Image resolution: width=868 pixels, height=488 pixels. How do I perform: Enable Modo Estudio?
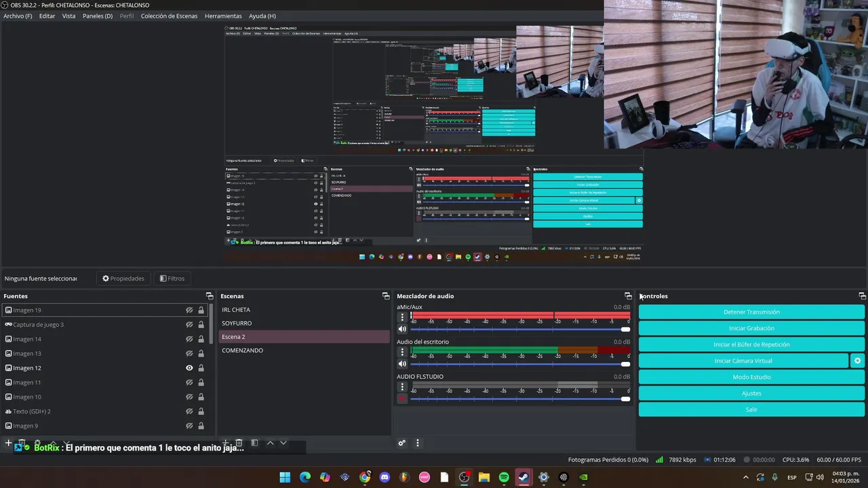coord(751,377)
